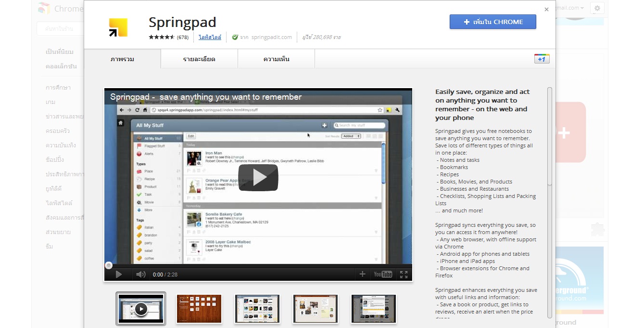The height and width of the screenshot is (328, 644).
Task: Open คอลเล็กชัน in background sidebar
Action: (61, 66)
